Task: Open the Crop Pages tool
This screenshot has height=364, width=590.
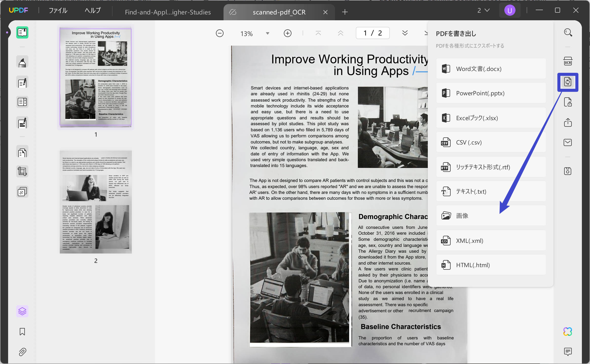Action: (22, 172)
